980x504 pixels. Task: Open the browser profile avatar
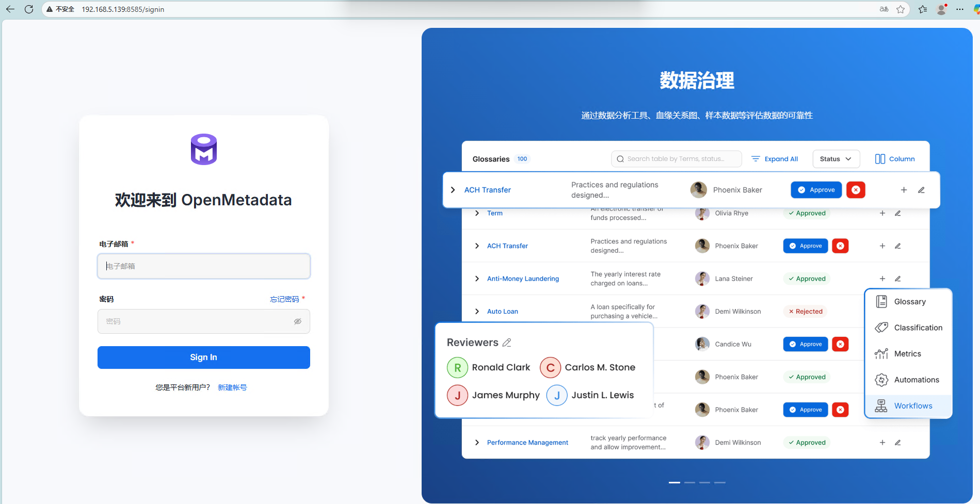[x=942, y=9]
